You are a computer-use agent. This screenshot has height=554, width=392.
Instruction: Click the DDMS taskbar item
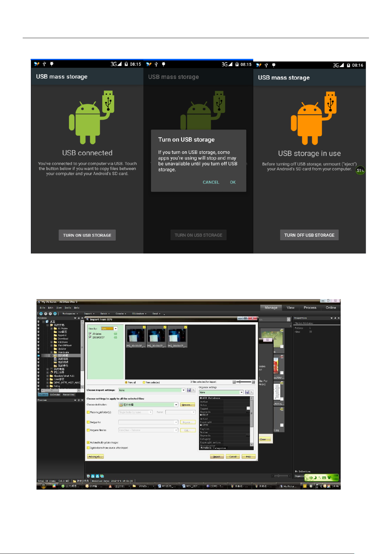pyautogui.click(x=216, y=486)
